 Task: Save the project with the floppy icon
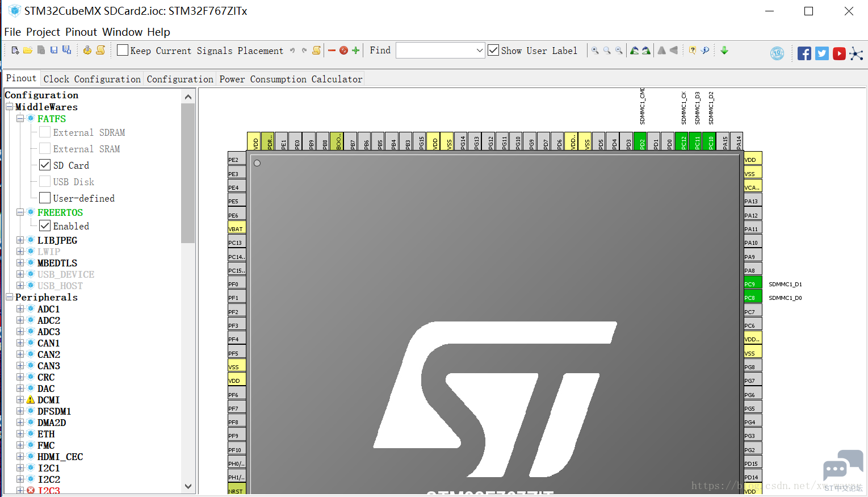(54, 50)
